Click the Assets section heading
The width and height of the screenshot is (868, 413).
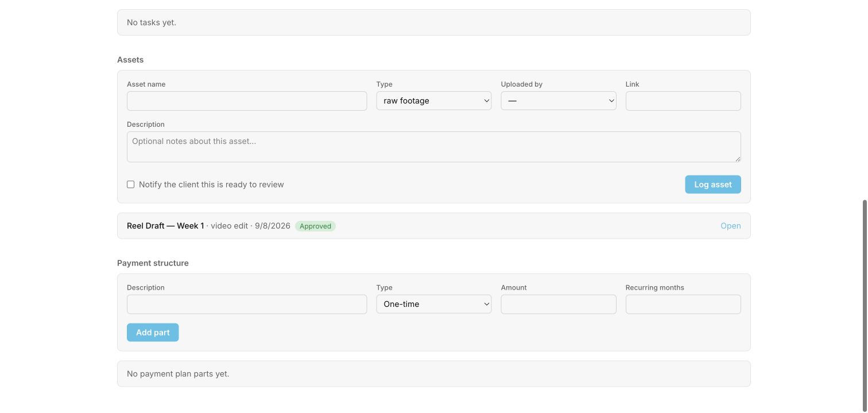pyautogui.click(x=130, y=60)
